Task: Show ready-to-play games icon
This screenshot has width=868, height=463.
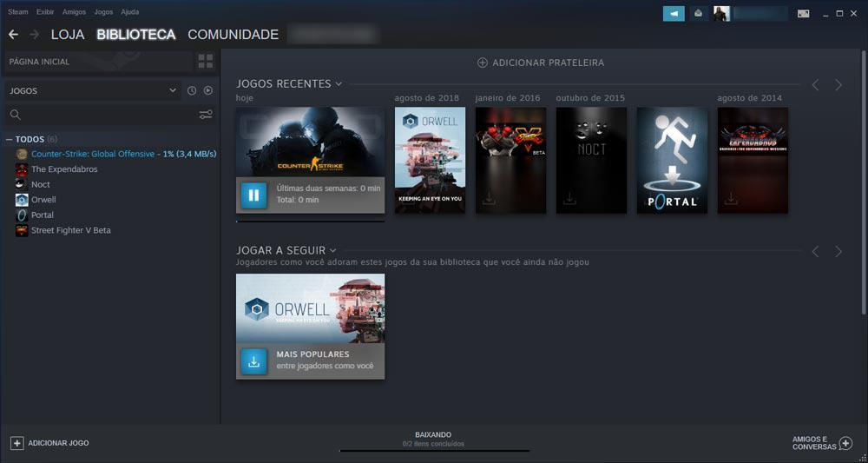Action: point(208,90)
